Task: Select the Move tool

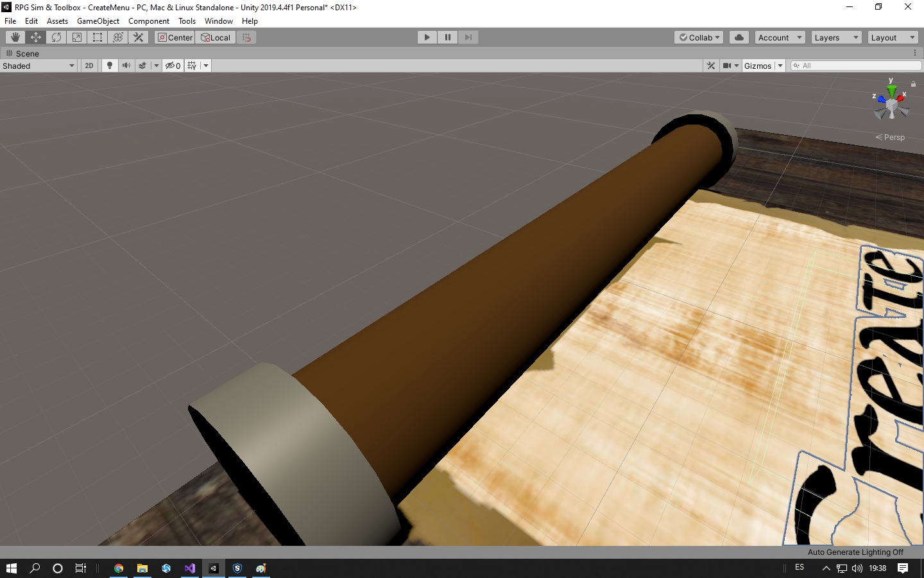Action: [x=36, y=37]
